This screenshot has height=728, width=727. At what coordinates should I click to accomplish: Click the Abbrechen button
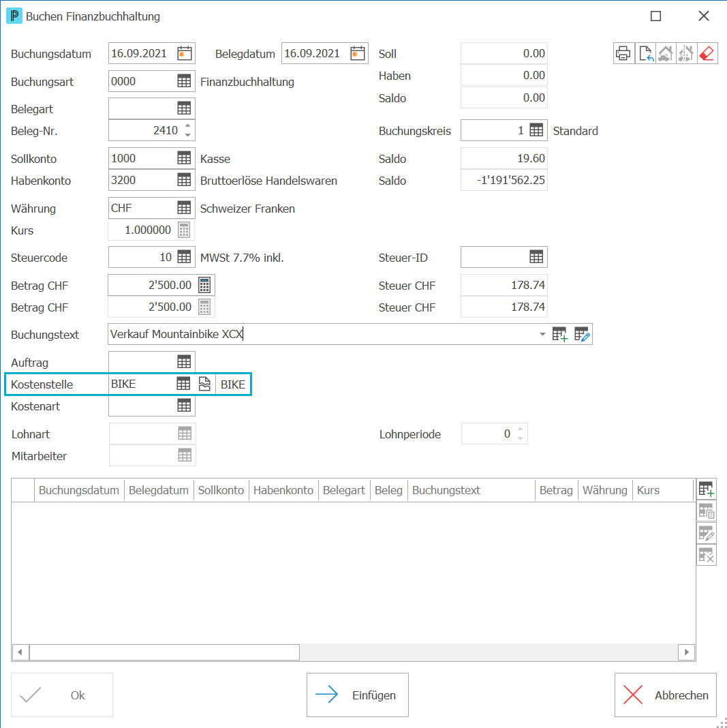pyautogui.click(x=666, y=695)
